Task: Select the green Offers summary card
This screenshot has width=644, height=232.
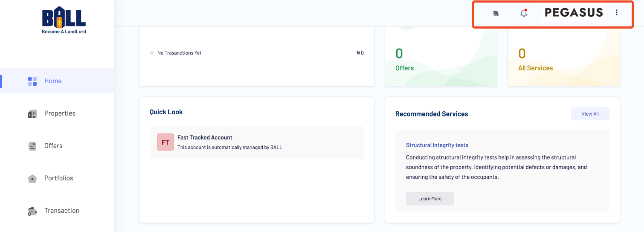Action: pos(441,58)
